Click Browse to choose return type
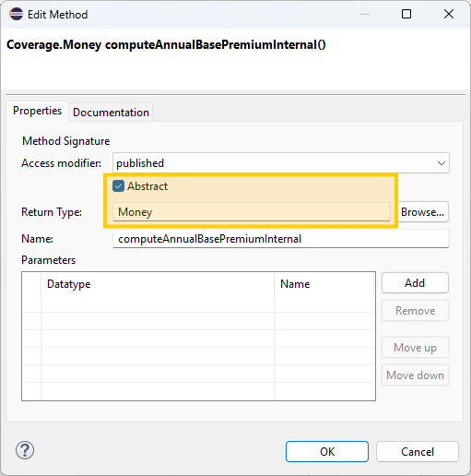The width and height of the screenshot is (471, 476). click(423, 212)
